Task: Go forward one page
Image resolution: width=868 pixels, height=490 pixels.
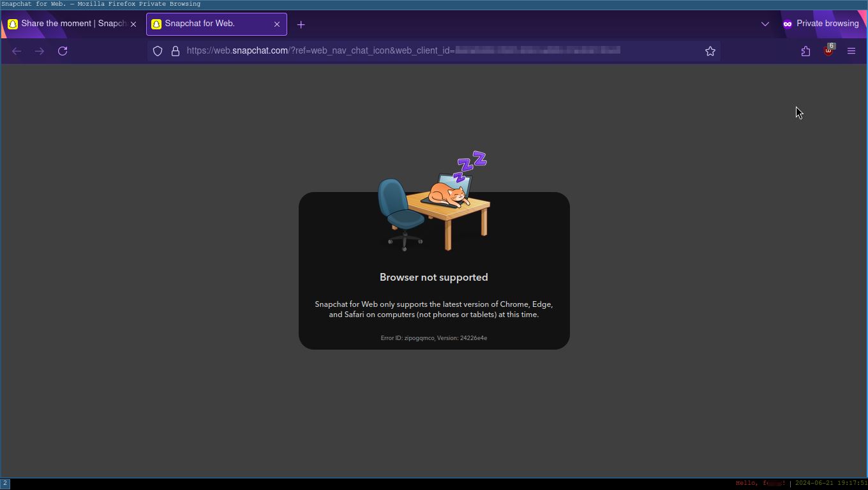Action: 40,51
